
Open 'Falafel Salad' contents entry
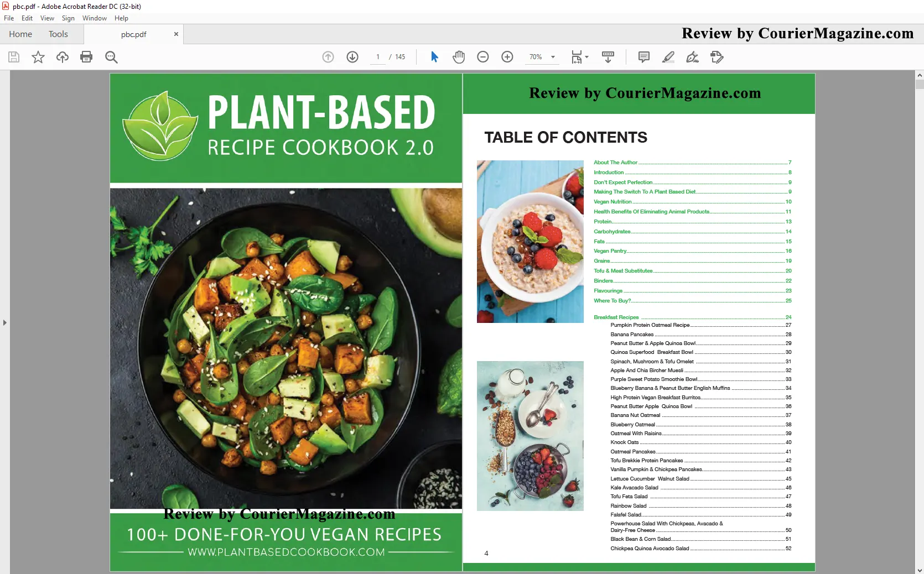pos(701,515)
